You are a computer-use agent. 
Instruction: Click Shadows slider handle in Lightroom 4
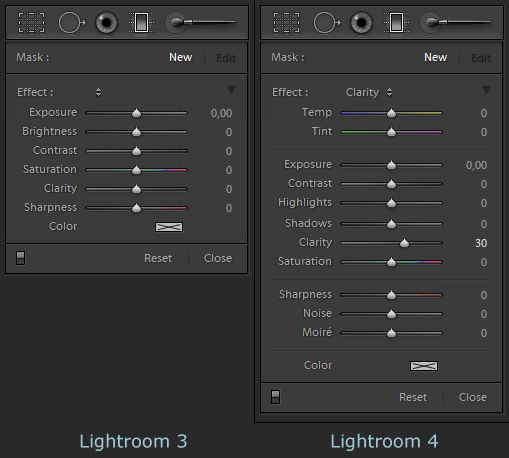point(391,224)
